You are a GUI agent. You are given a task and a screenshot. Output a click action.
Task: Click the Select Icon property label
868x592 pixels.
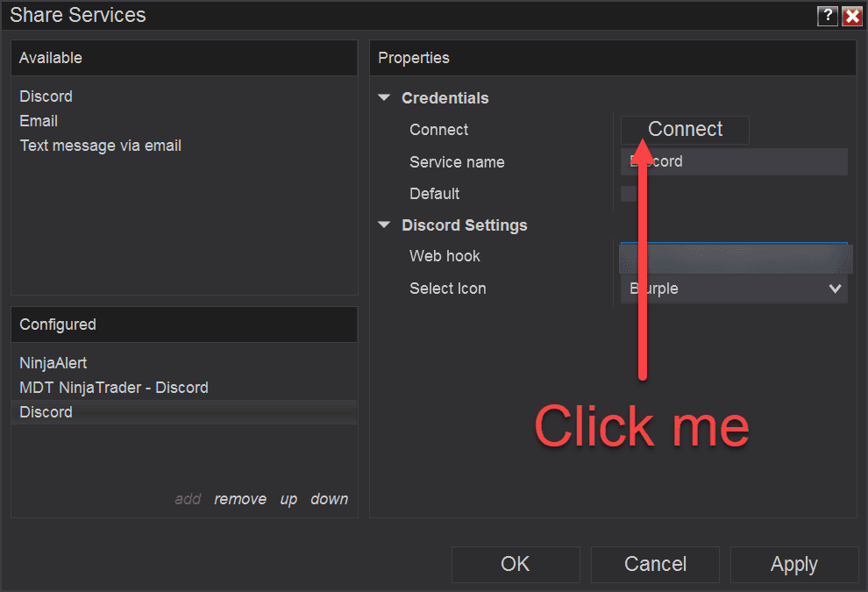[x=448, y=289]
